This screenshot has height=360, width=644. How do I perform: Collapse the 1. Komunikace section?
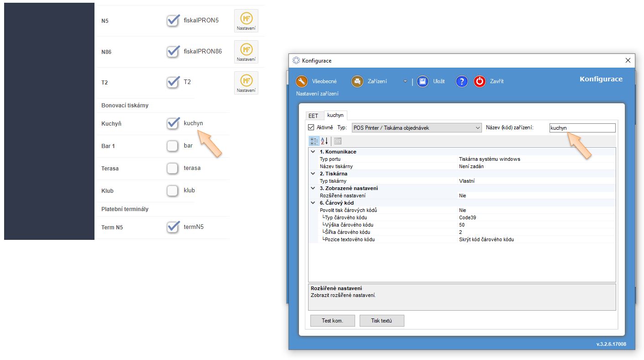[x=313, y=152]
